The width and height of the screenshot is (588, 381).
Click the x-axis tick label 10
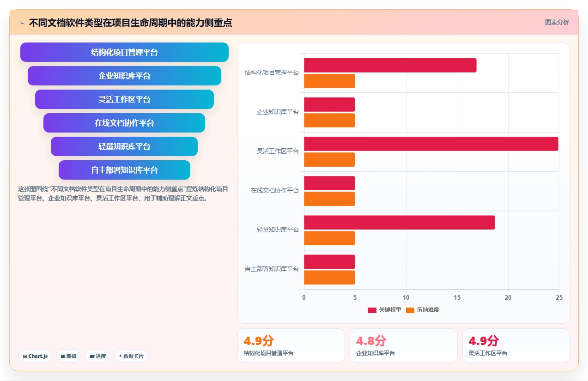pyautogui.click(x=406, y=298)
